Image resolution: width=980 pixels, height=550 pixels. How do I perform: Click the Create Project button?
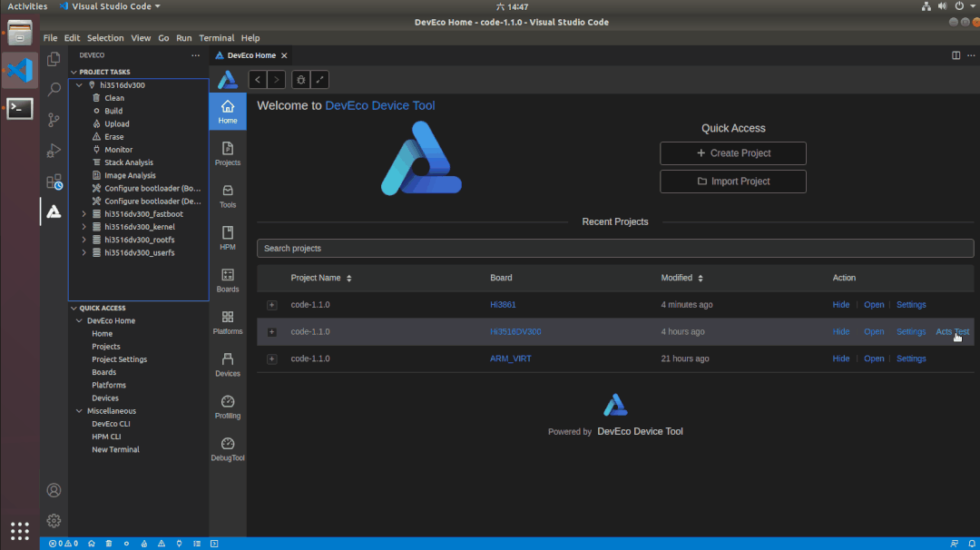coord(732,152)
